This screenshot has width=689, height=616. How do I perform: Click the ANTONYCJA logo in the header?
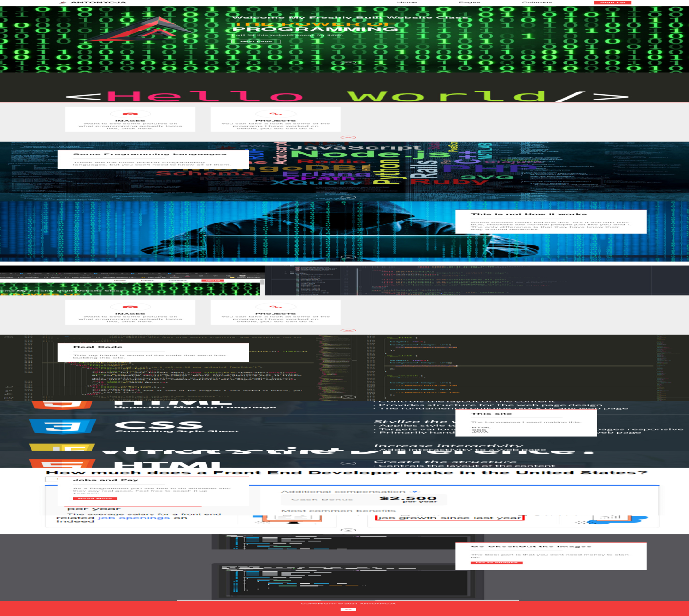(x=93, y=2)
